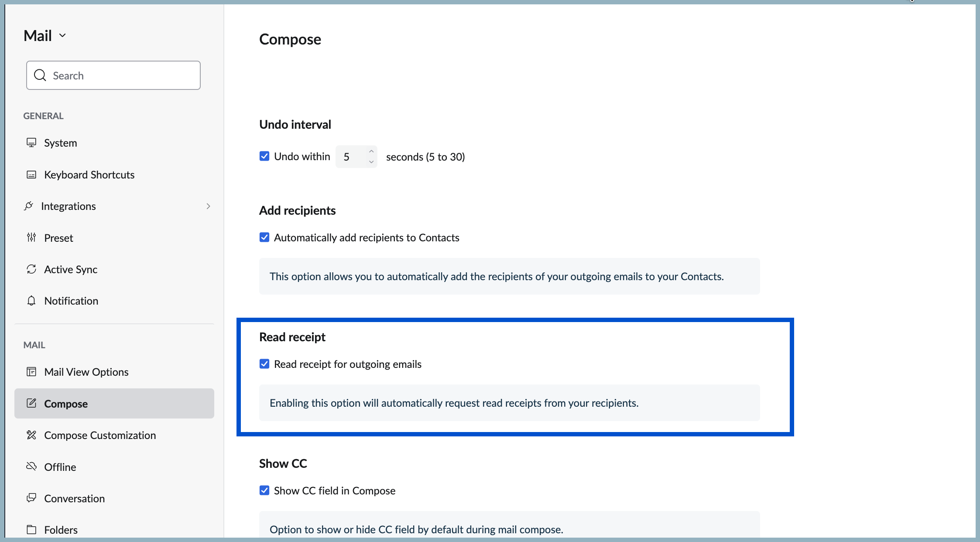
Task: Click the Keyboard Shortcuts icon
Action: 31,175
